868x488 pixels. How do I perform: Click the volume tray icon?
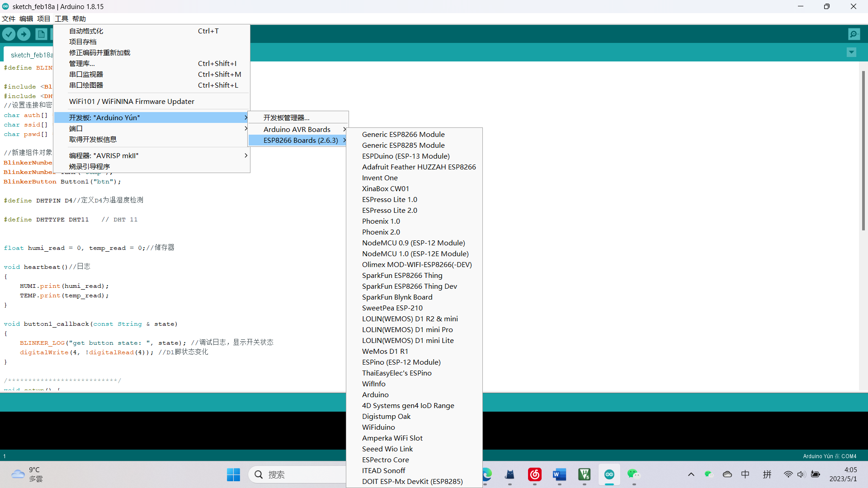[x=801, y=474]
